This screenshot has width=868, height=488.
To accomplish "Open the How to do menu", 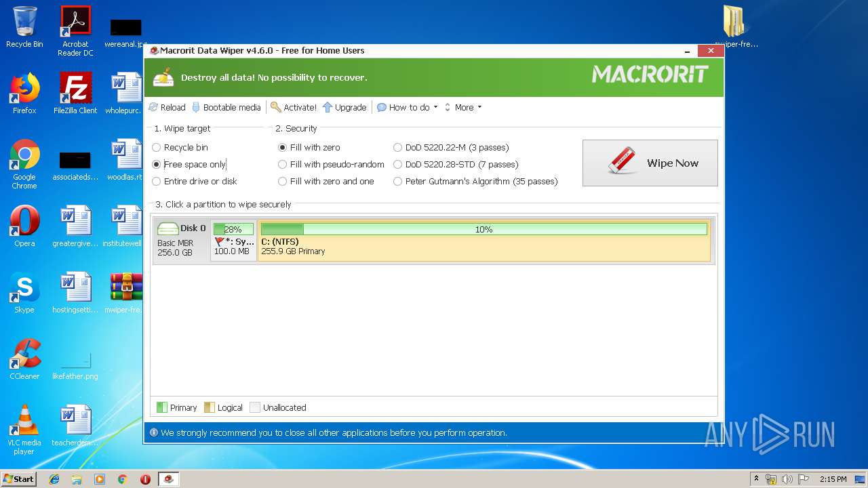I will click(x=407, y=107).
